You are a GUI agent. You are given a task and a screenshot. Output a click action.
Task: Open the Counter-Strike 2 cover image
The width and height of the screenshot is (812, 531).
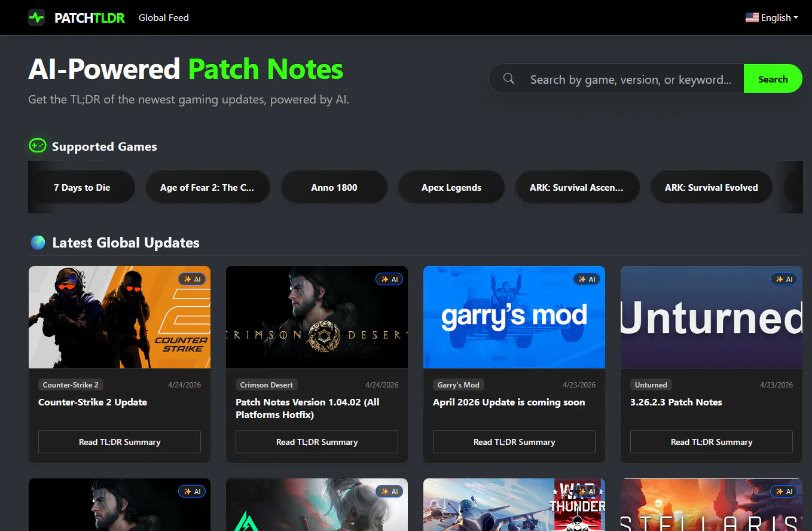tap(120, 317)
